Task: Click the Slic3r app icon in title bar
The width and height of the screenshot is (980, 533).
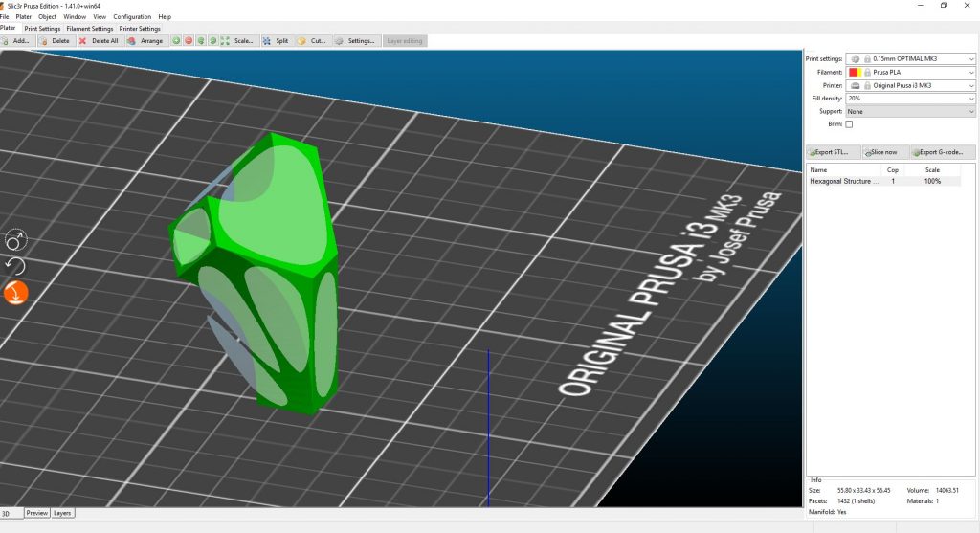Action: coord(3,6)
